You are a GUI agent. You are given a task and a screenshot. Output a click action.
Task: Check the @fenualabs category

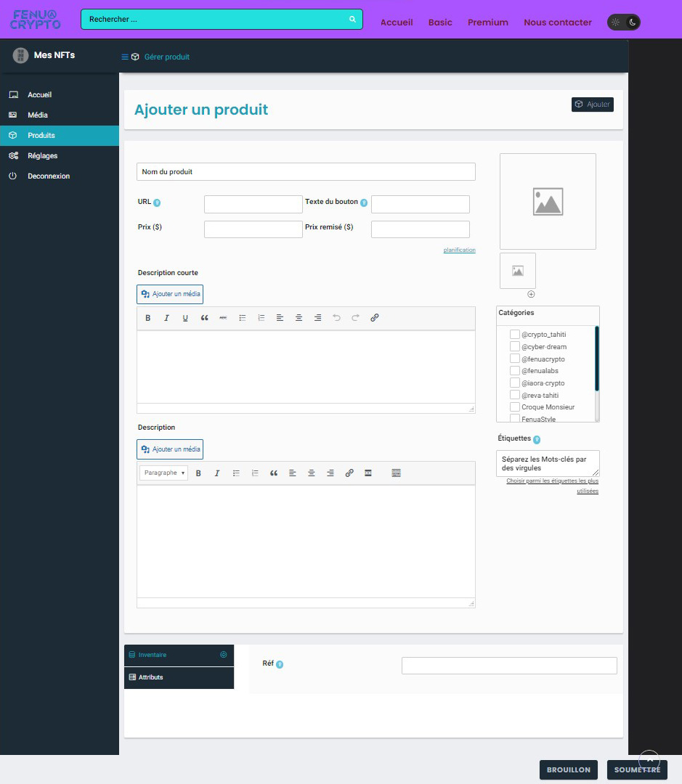click(514, 370)
